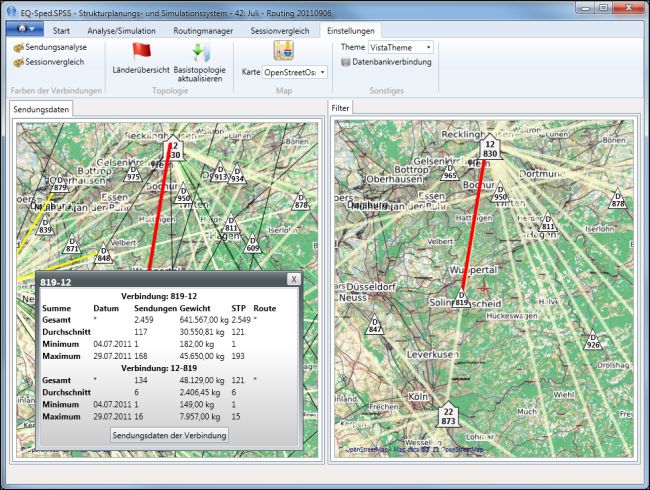Click depot marker D 819 on right map
This screenshot has height=490, width=650.
tap(461, 299)
